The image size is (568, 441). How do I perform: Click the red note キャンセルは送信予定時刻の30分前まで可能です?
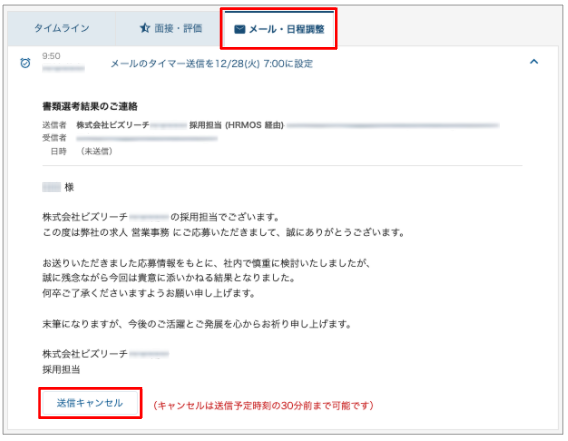point(263,405)
